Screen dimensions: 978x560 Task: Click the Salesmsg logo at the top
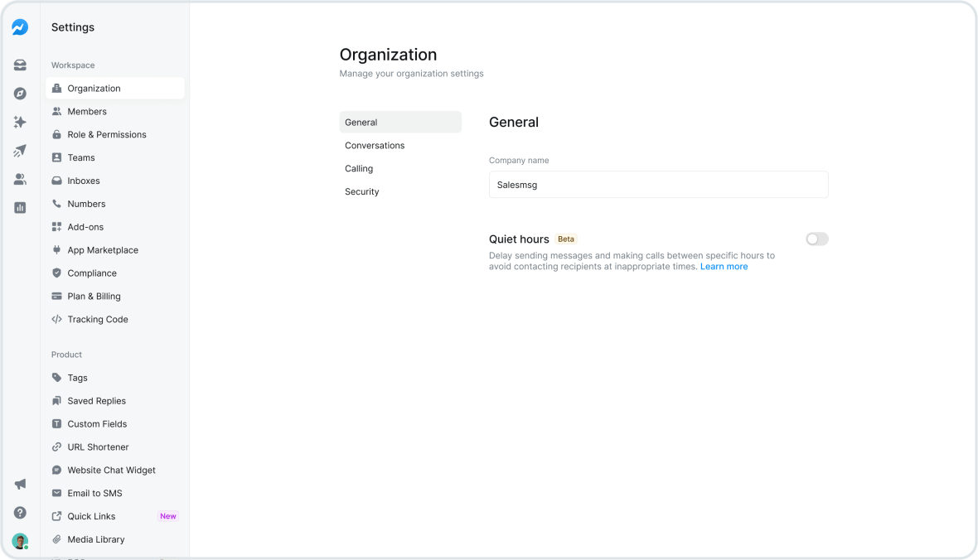(x=20, y=27)
